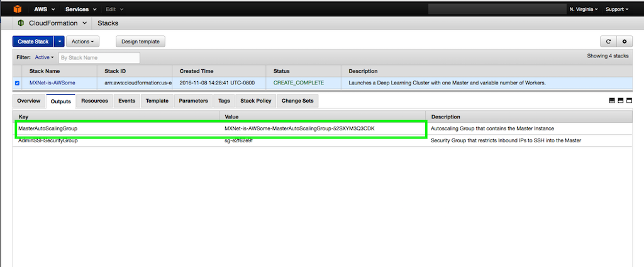The width and height of the screenshot is (644, 267).
Task: Open the settings gear for stacks table
Action: click(625, 42)
